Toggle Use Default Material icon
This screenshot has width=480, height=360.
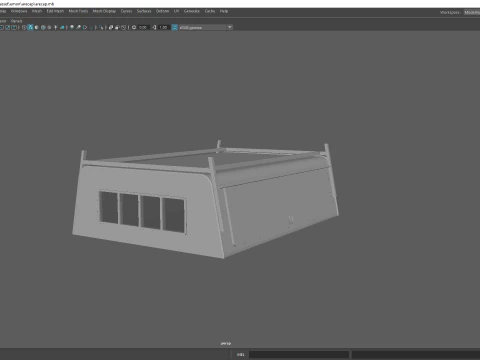[x=37, y=27]
